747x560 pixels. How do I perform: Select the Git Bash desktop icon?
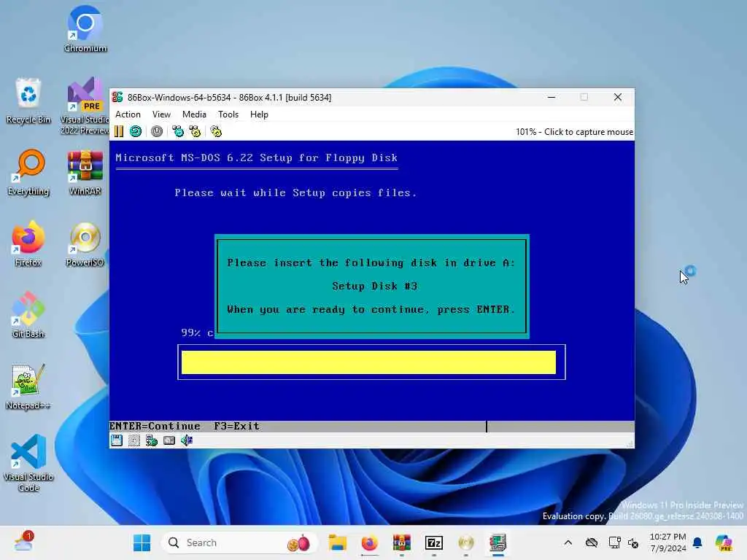[28, 315]
